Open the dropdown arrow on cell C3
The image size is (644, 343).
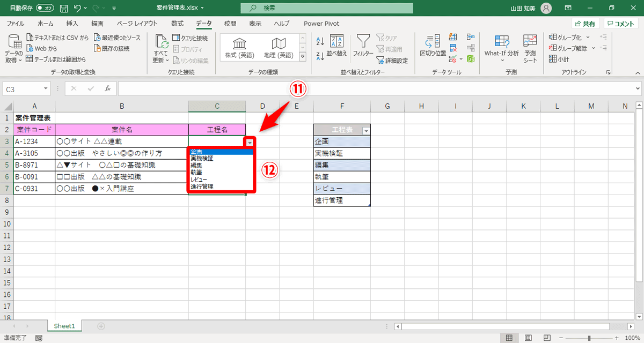pyautogui.click(x=250, y=142)
